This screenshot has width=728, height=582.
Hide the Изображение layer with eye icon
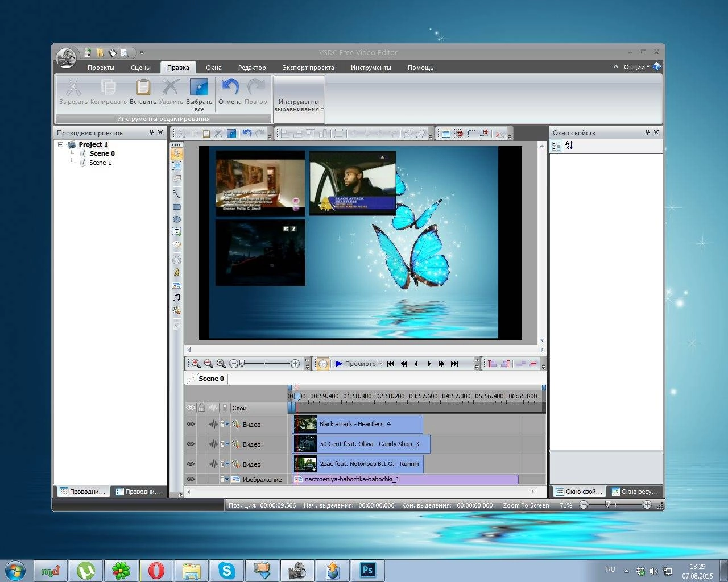pyautogui.click(x=191, y=479)
